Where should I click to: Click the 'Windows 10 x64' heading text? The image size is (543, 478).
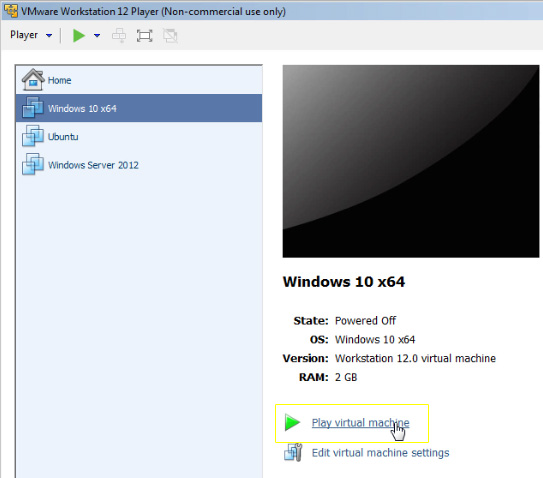tap(344, 282)
